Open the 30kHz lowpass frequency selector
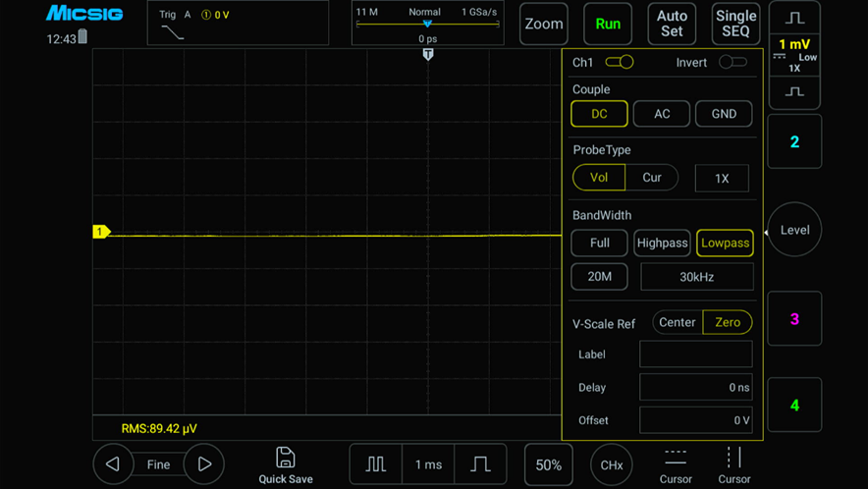The width and height of the screenshot is (868, 489). click(696, 277)
